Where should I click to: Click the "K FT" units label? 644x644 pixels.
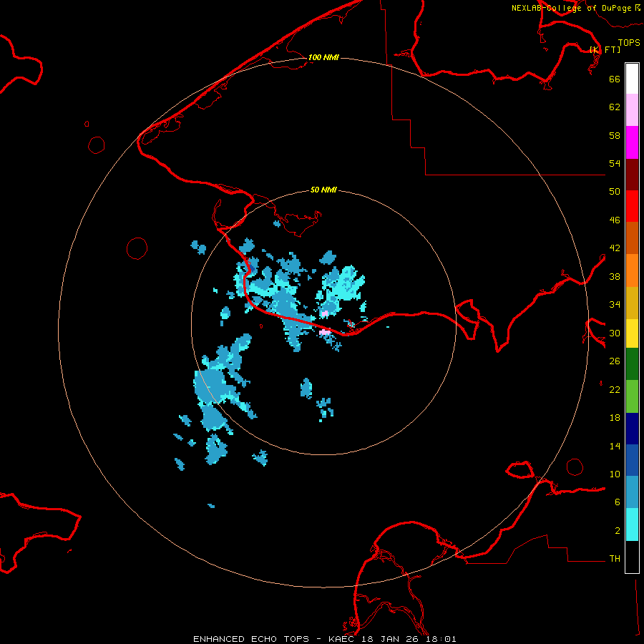click(605, 49)
